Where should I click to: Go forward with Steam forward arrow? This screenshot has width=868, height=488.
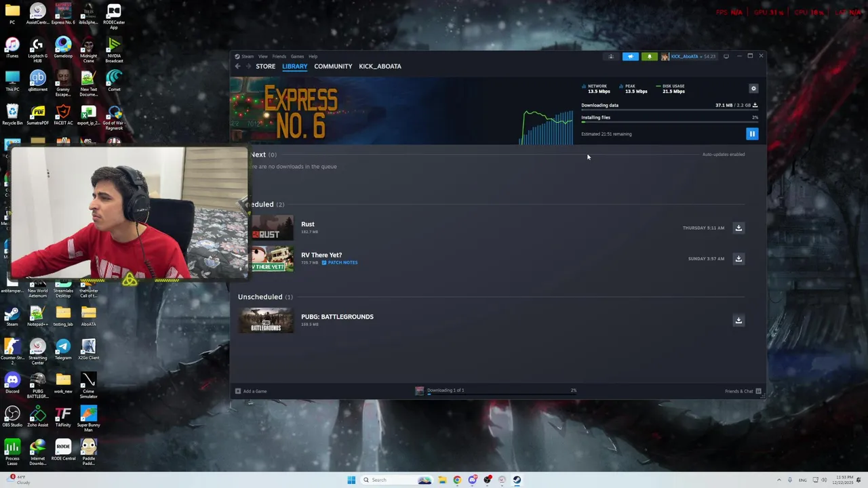point(248,66)
